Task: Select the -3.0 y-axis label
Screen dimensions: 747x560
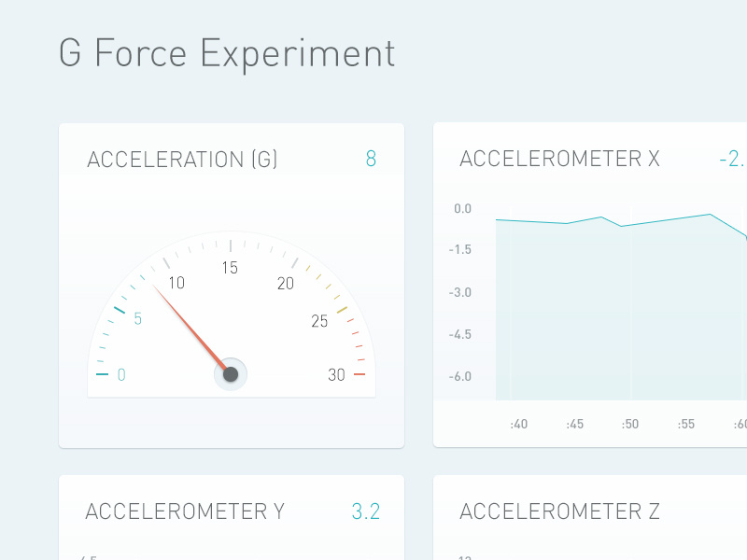Action: click(x=459, y=292)
